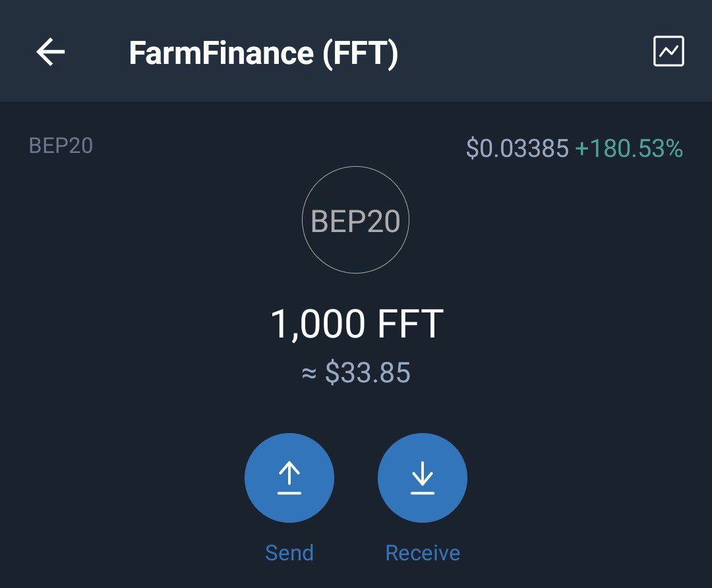Select the FarmFinance (FFT) page title
The image size is (712, 588).
263,53
